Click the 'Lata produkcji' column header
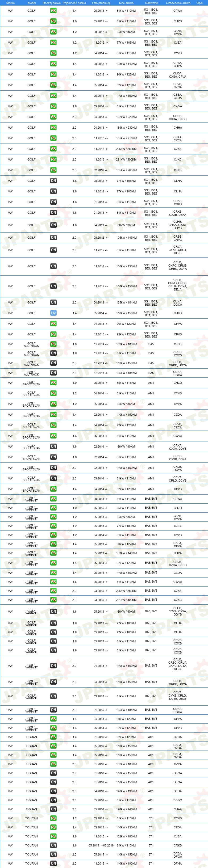The width and height of the screenshot is (208, 868). [x=101, y=3]
